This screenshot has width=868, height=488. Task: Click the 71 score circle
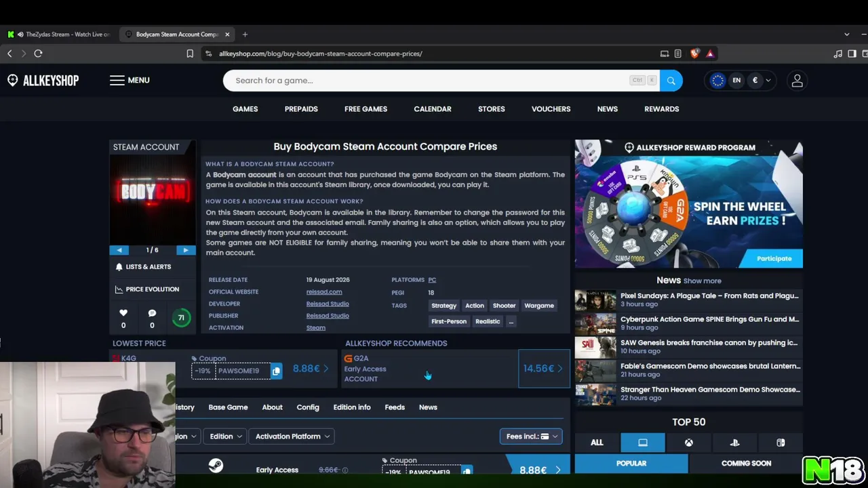click(x=181, y=318)
